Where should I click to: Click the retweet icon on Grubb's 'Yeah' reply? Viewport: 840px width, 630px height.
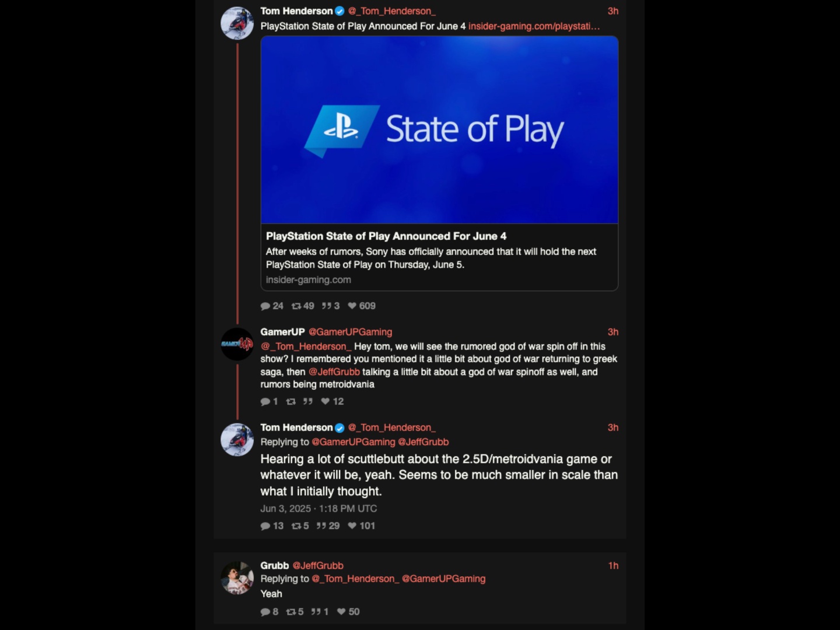291,612
